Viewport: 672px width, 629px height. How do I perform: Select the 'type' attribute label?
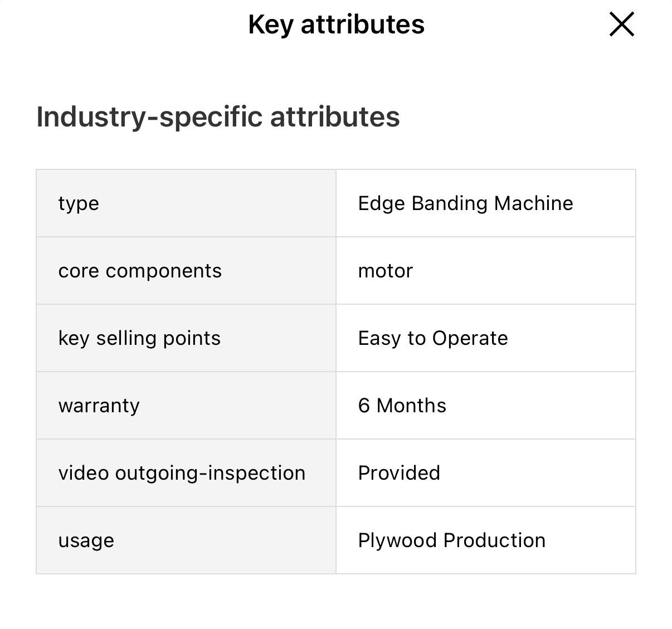point(79,203)
